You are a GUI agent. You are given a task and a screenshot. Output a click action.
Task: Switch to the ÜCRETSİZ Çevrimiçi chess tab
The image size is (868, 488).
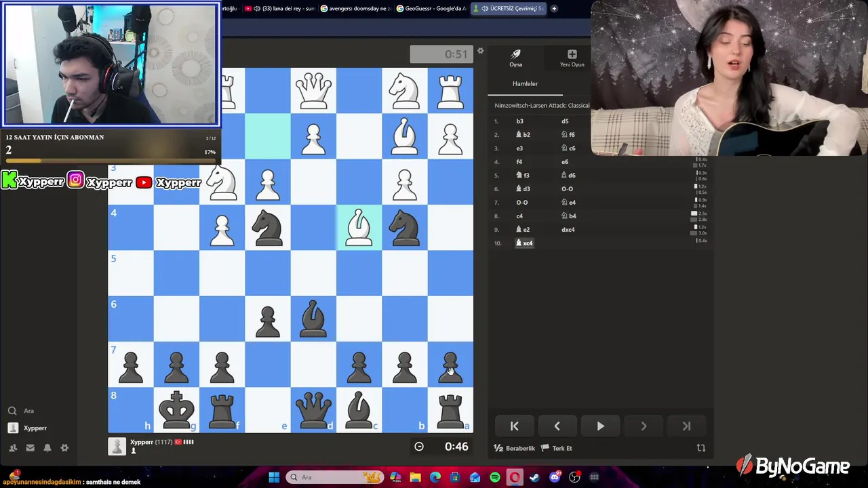[x=509, y=8]
